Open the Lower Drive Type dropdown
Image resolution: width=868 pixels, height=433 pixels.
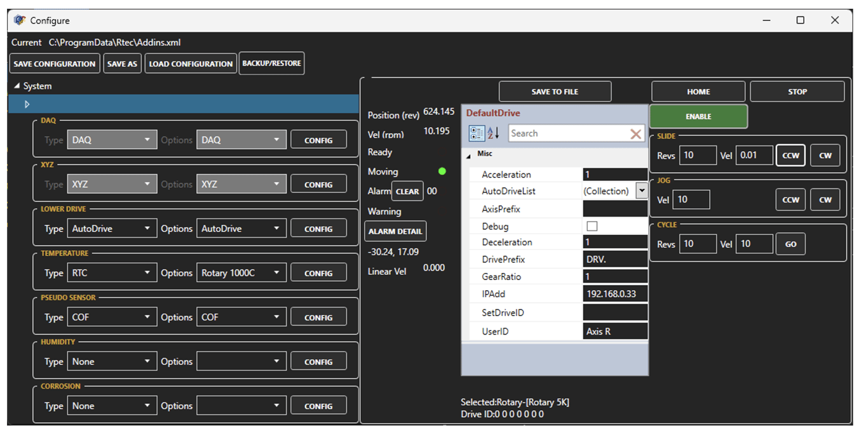tap(112, 229)
